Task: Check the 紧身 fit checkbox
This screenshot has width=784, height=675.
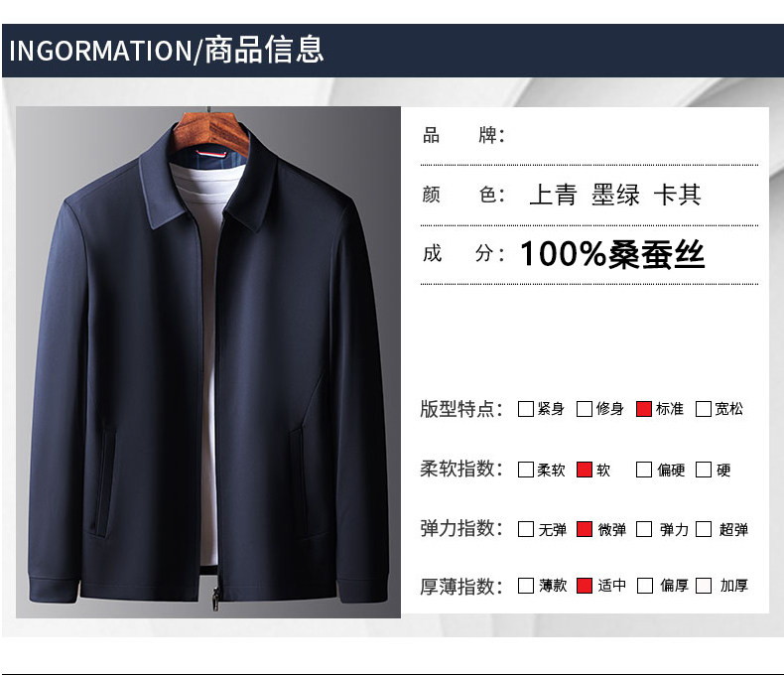Action: coord(526,409)
